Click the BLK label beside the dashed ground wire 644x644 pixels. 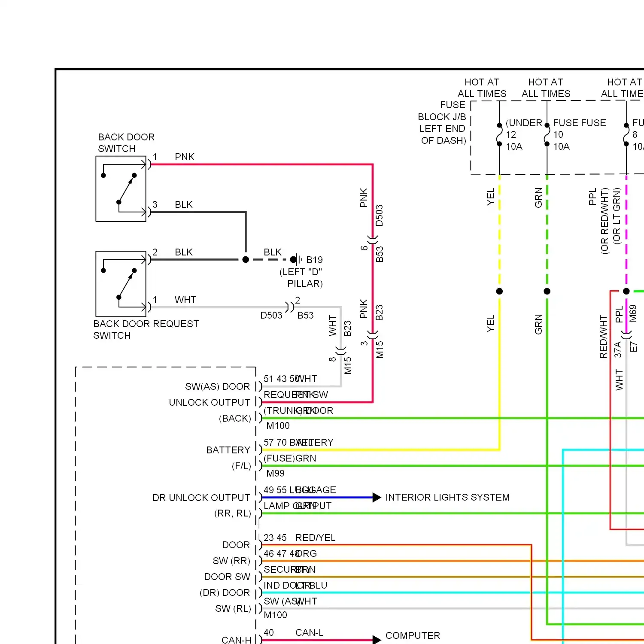point(273,252)
